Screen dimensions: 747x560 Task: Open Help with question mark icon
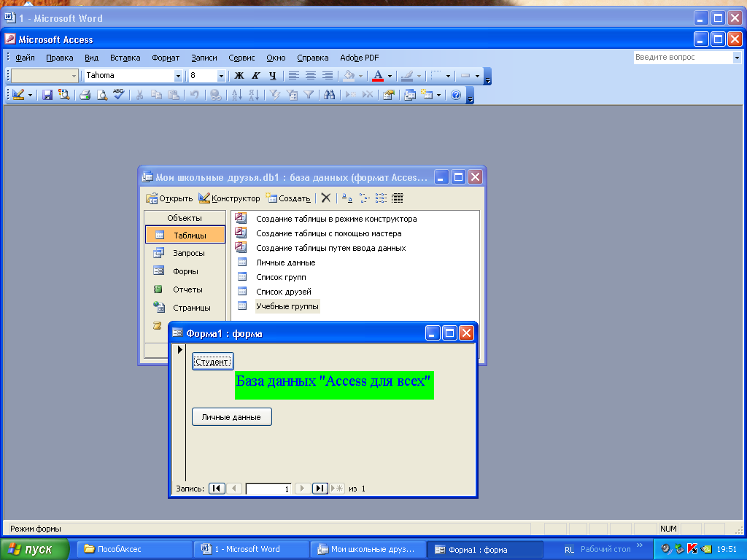(456, 95)
